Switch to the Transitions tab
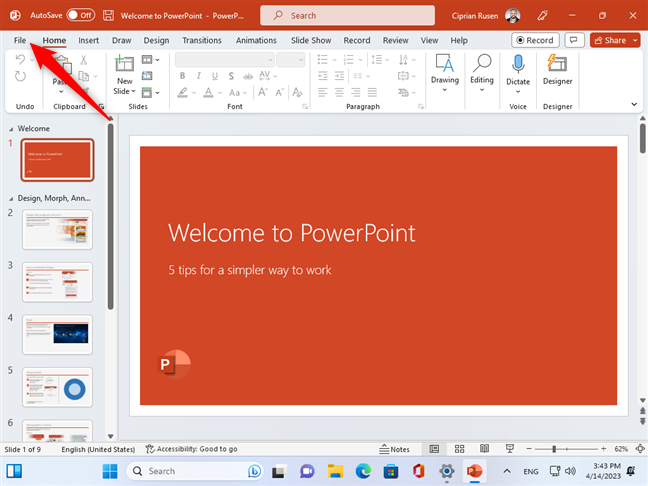Viewport: 648px width, 486px height. pos(202,40)
